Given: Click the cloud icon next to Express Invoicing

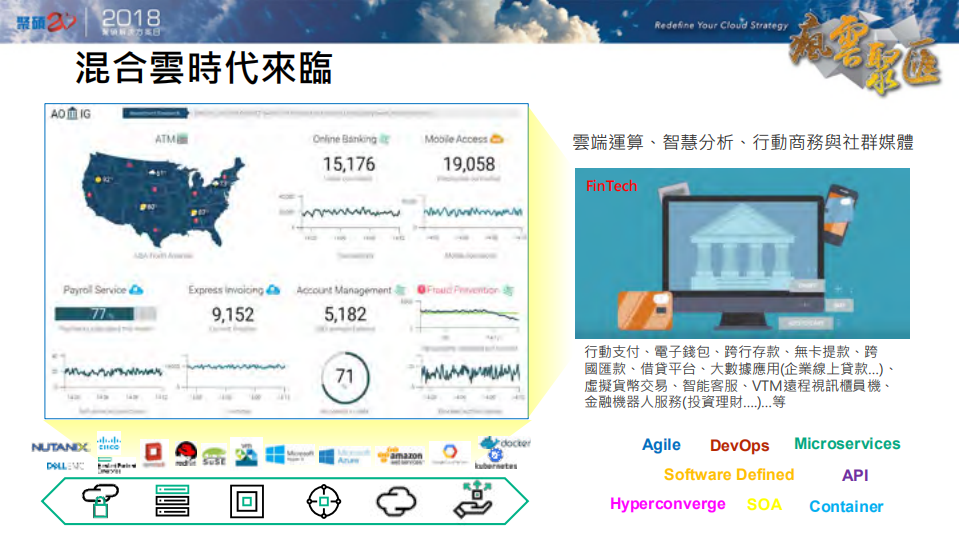Looking at the screenshot, I should 273,289.
